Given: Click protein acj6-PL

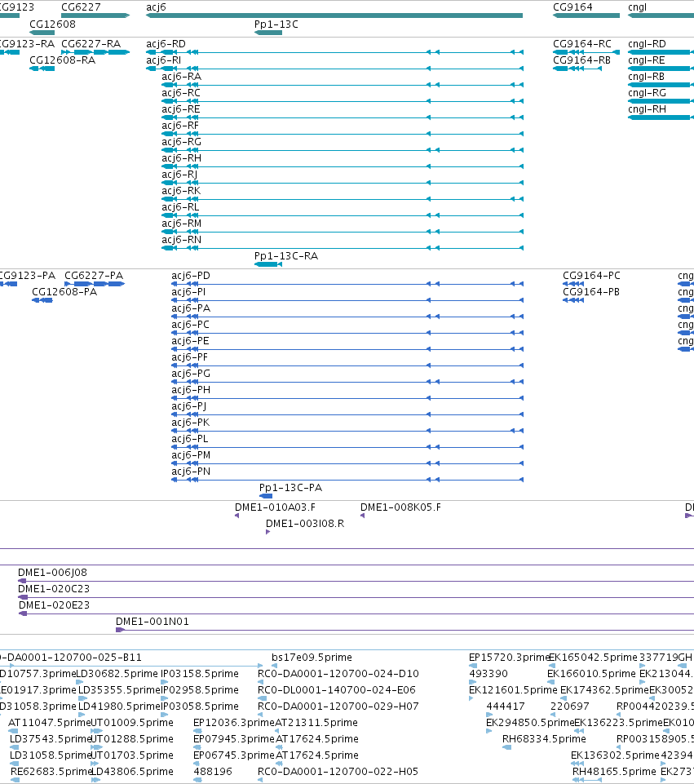Looking at the screenshot, I should point(190,439).
